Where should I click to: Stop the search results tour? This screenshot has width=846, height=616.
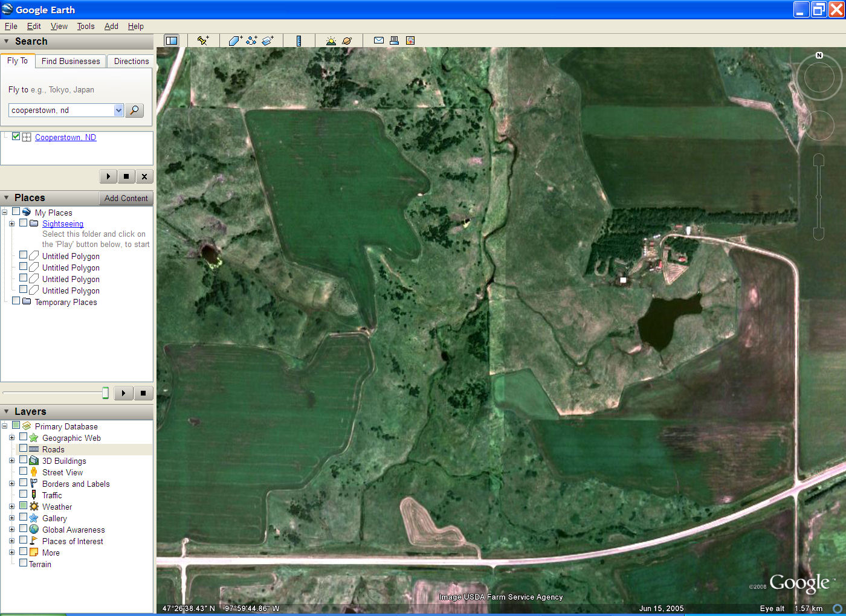[x=126, y=176]
